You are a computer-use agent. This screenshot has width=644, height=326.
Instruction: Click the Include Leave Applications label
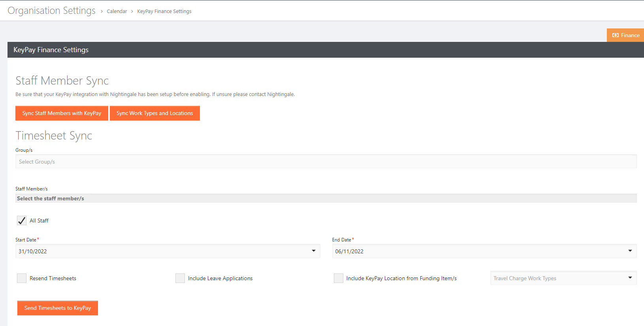(220, 278)
